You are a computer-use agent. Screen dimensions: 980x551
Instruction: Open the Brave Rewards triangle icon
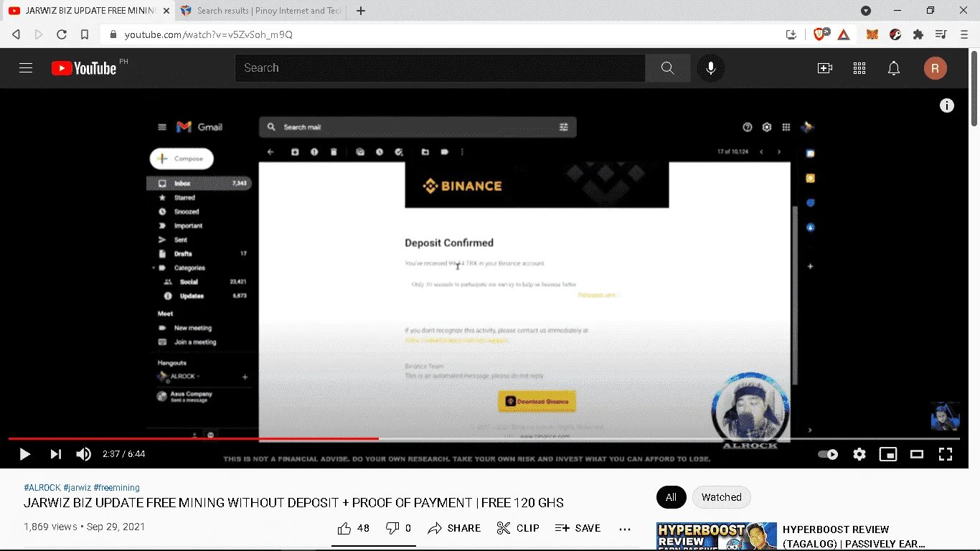pos(844,34)
